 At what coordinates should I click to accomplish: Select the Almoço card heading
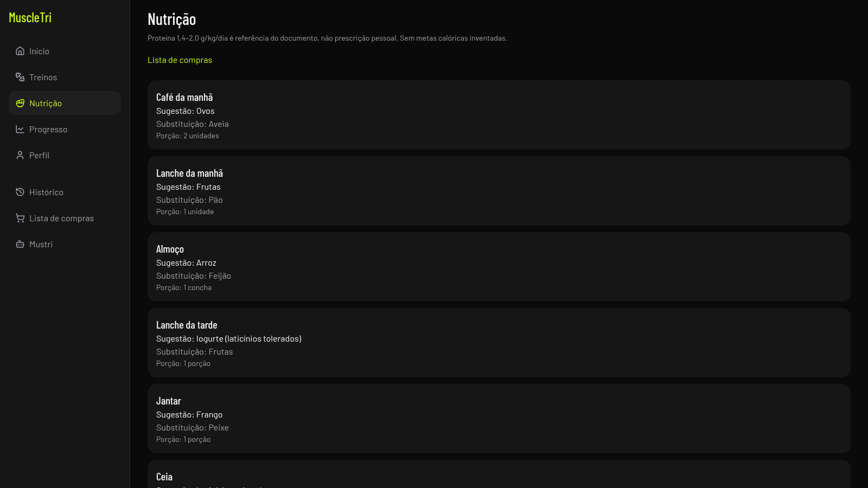pos(170,249)
